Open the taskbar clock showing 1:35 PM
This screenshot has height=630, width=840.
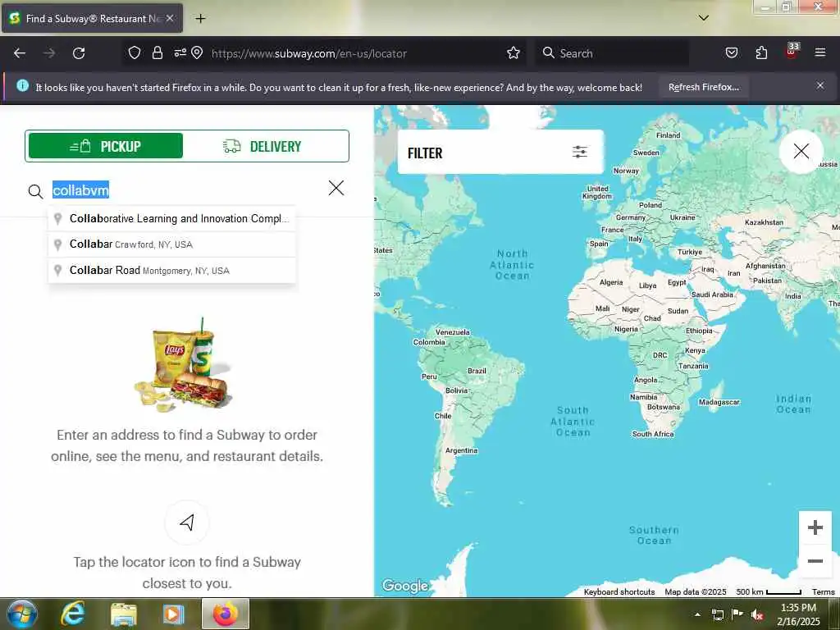tap(798, 614)
